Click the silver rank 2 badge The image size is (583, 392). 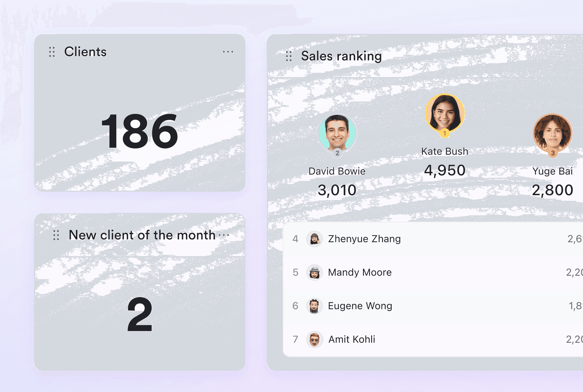[337, 153]
